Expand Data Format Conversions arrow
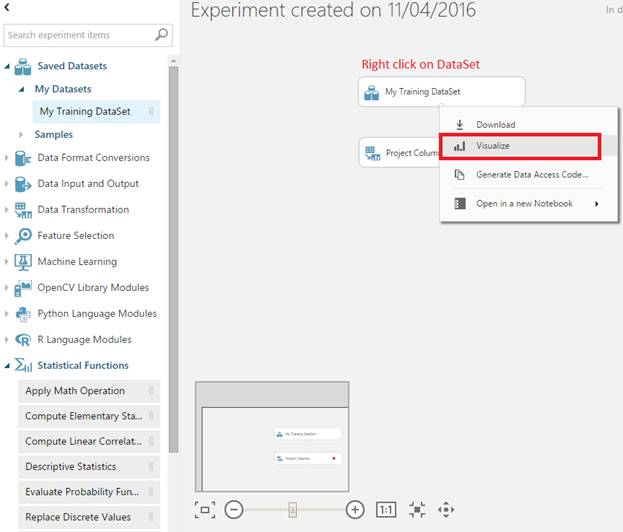 (6, 158)
